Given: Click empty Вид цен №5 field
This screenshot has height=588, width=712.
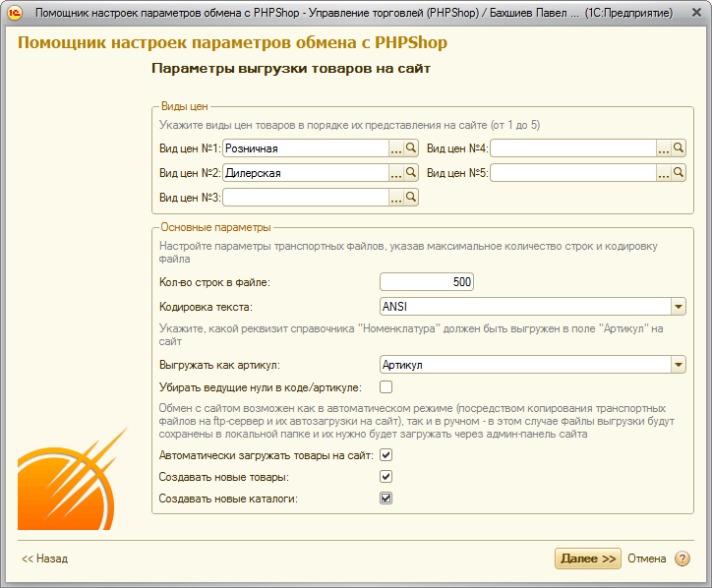Looking at the screenshot, I should coord(573,172).
